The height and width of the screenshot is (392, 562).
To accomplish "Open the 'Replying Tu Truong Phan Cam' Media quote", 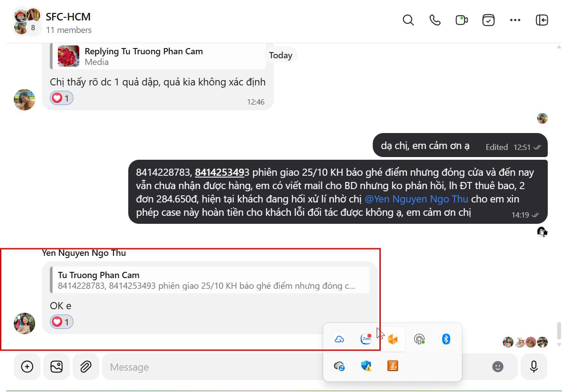I will point(158,56).
